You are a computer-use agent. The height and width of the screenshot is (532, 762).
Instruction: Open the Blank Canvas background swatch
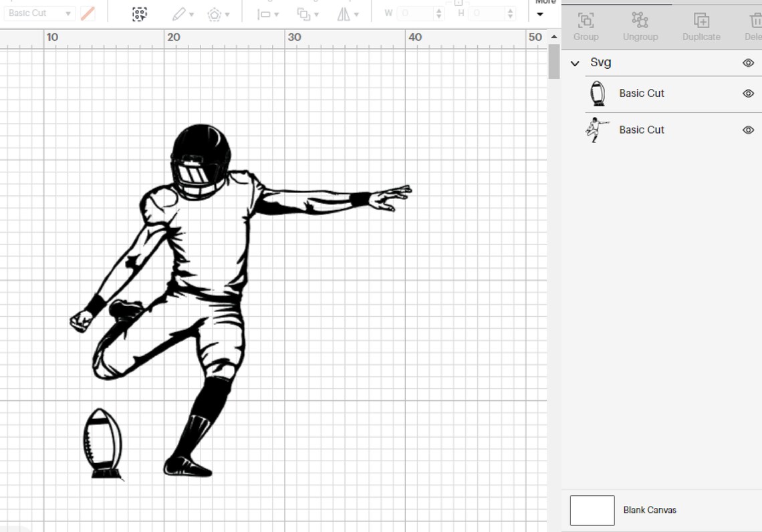[591, 509]
